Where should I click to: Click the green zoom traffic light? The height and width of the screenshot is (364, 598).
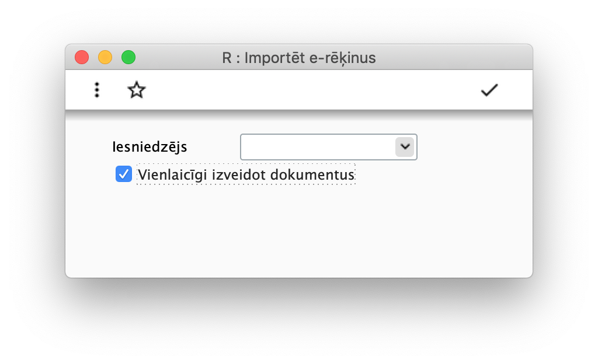(128, 57)
